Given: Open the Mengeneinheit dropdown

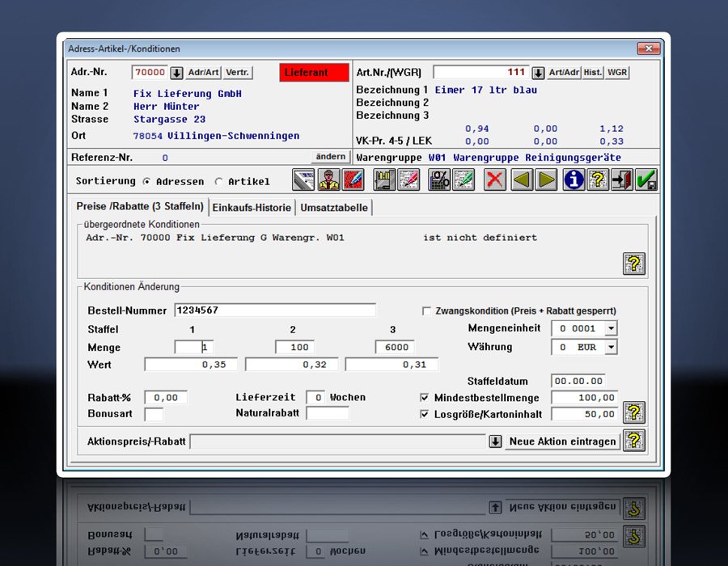Looking at the screenshot, I should point(611,328).
